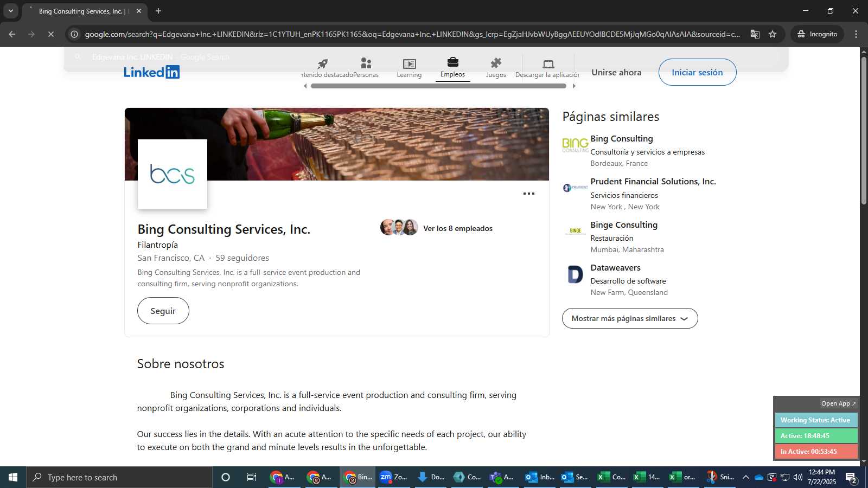The image size is (868, 488).
Task: Click the translate page icon
Action: 755,34
